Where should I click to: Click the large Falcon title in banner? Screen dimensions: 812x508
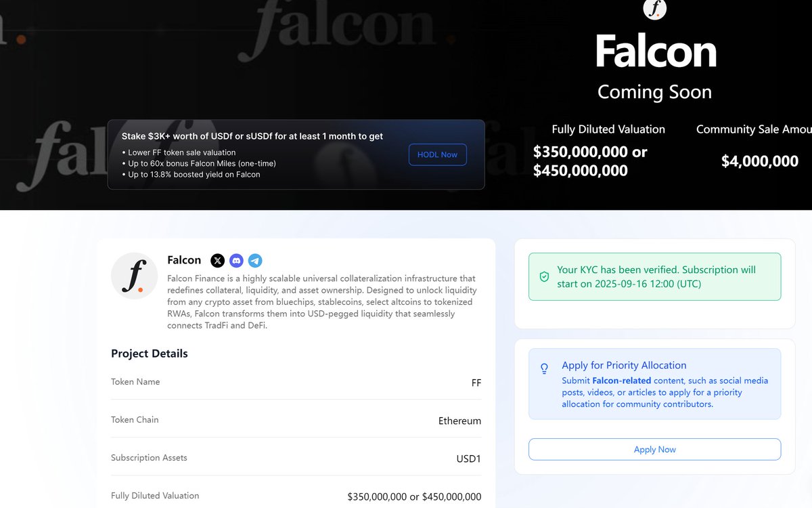tap(656, 52)
